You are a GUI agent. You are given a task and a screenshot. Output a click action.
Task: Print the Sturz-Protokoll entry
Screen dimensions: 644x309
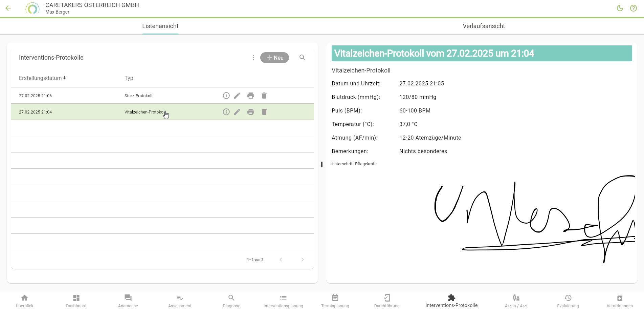tap(250, 96)
